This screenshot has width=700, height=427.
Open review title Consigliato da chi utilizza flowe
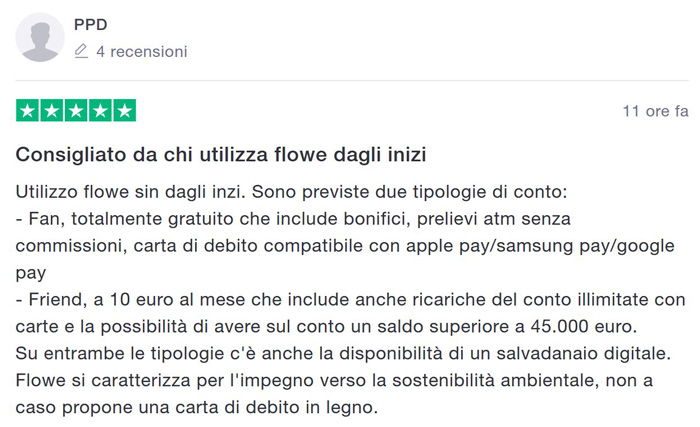221,155
